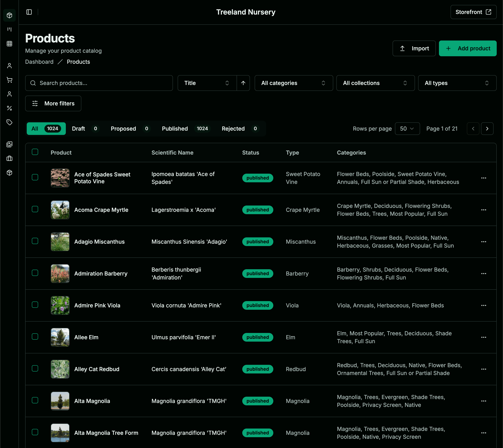The height and width of the screenshot is (448, 503).
Task: Toggle the select-all checkbox in table header
Action: pos(35,152)
